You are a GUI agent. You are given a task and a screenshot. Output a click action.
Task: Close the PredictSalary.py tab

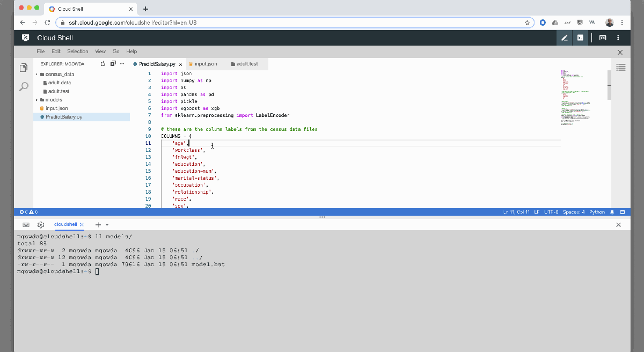point(181,64)
